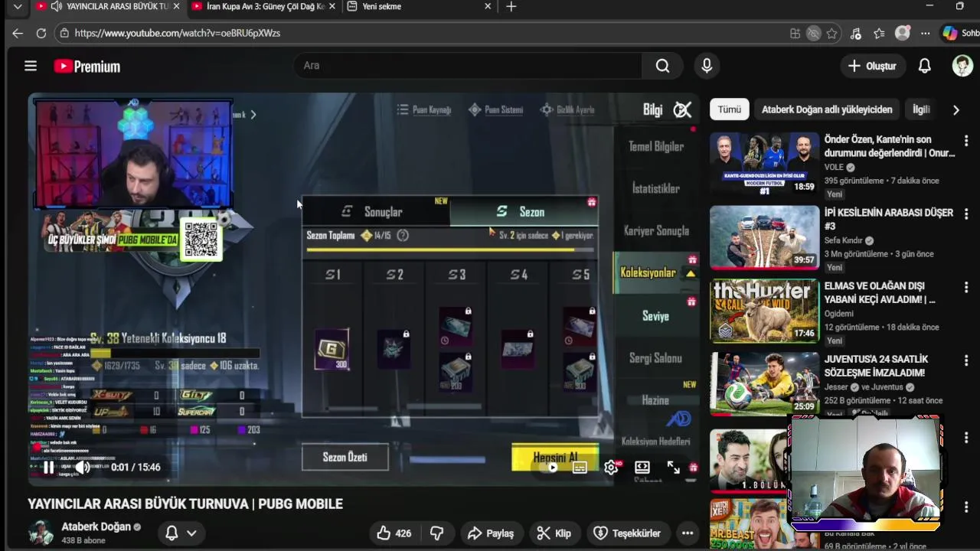Viewport: 980px width, 551px height.
Task: Open the tab search chevron at top left
Action: click(18, 6)
